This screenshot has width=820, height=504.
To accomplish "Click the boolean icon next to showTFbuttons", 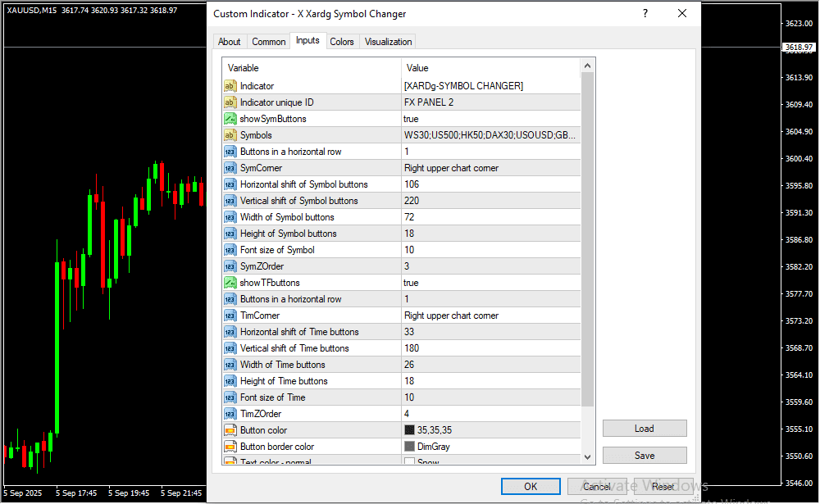I will click(230, 283).
